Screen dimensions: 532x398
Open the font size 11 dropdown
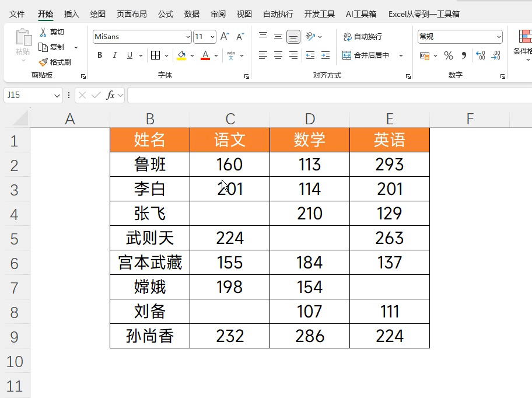point(213,37)
